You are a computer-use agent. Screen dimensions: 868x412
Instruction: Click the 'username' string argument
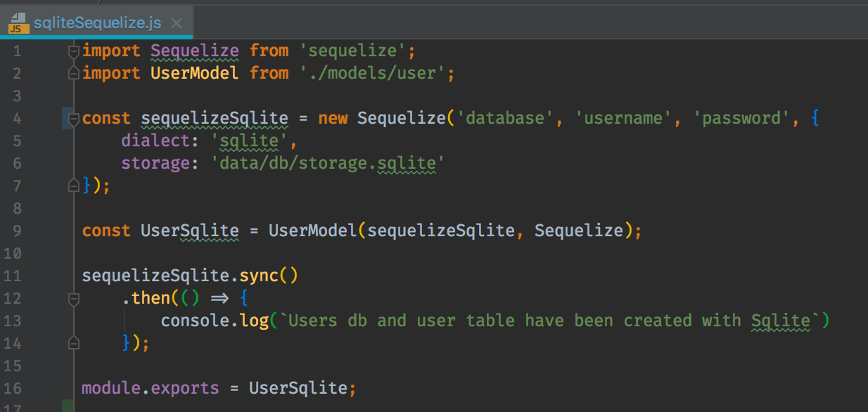623,118
